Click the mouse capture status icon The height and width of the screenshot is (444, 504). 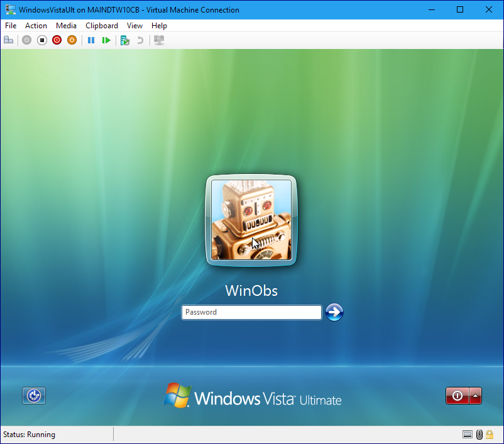point(479,434)
